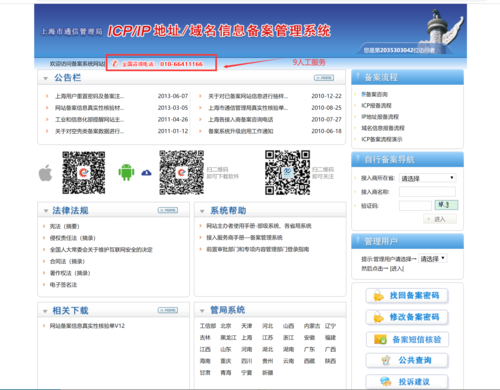The image size is (500, 390).
Task: Click the follow-account QR code on the right
Action: [287, 172]
